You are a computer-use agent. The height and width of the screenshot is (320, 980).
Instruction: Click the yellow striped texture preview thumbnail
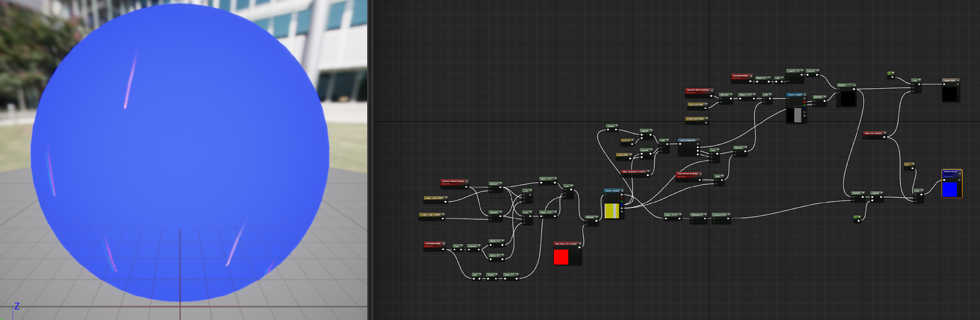612,211
